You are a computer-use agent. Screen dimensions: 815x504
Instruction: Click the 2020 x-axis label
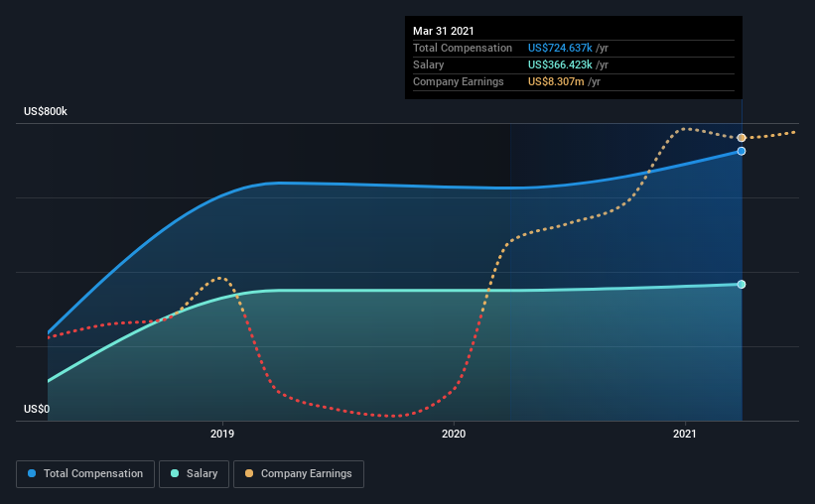[454, 434]
